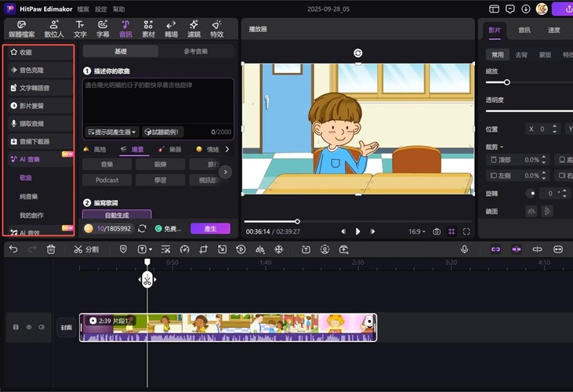
Task: Click the purple 產生 generate button
Action: coord(210,229)
